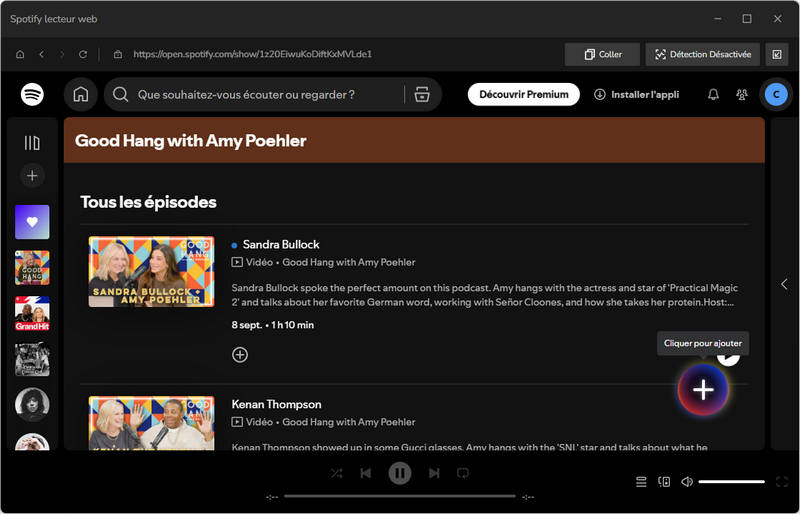Click the 8 sept. 1 h 10 min text

(272, 325)
